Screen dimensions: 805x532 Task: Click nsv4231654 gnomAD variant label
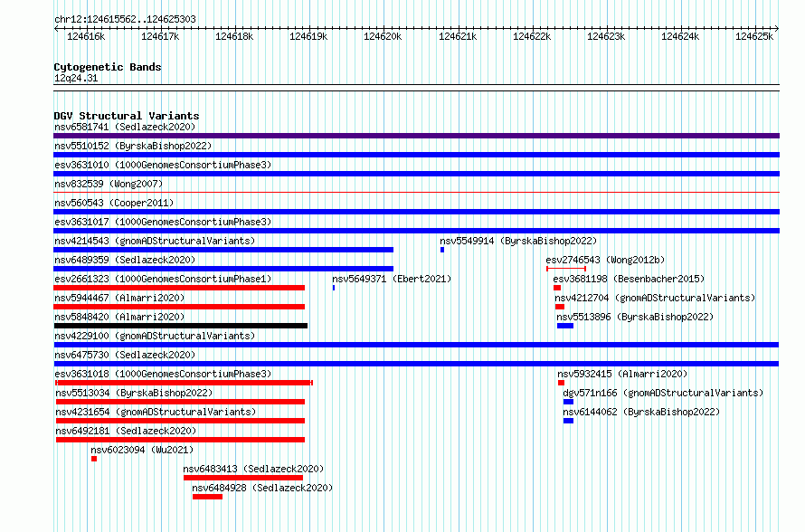156,412
